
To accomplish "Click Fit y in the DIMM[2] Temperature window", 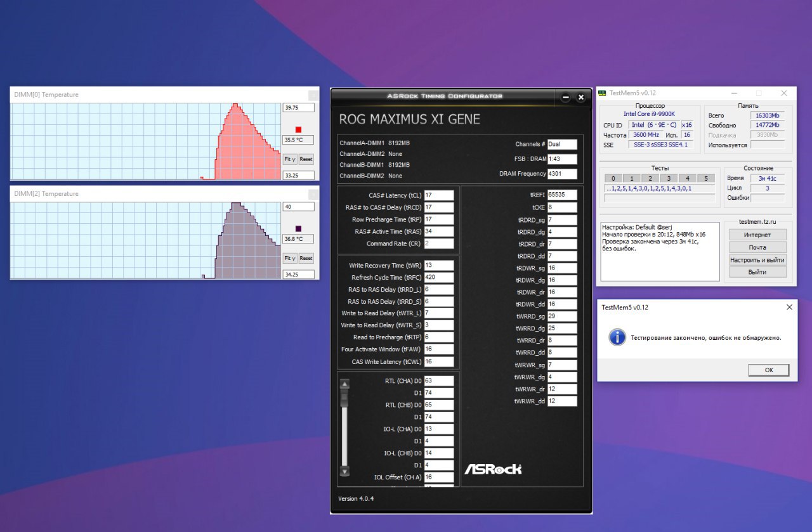I will click(x=290, y=258).
